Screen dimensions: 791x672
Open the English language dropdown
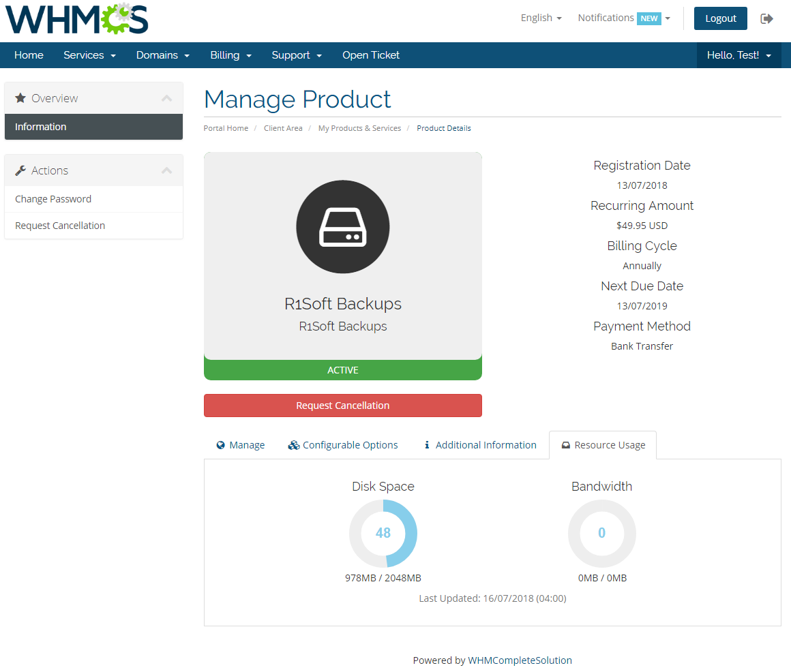coord(541,18)
